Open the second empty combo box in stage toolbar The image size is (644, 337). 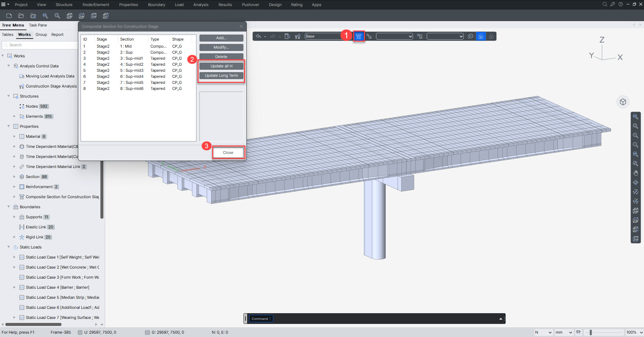click(445, 36)
